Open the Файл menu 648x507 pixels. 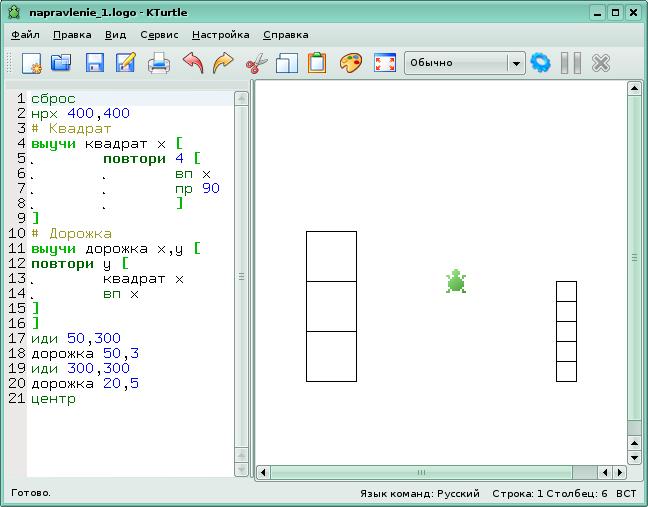[x=25, y=34]
